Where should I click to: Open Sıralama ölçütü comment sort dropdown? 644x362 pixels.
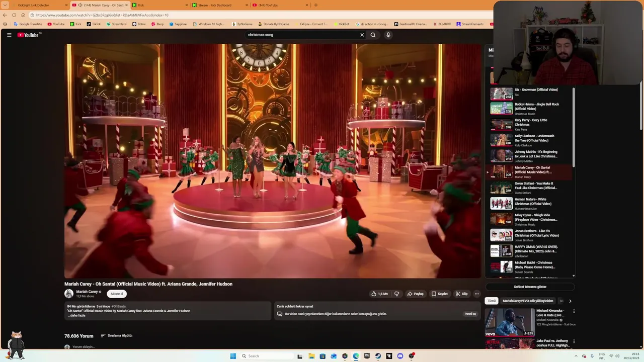tap(116, 335)
